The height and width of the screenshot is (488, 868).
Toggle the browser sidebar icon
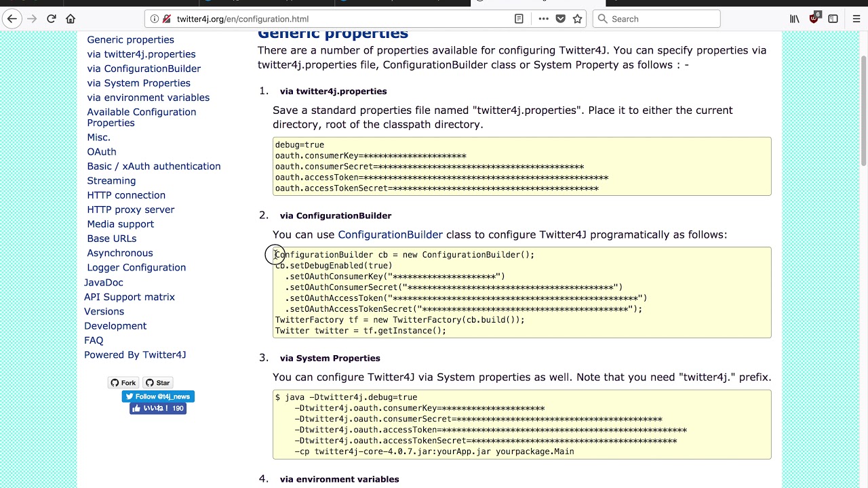(833, 19)
